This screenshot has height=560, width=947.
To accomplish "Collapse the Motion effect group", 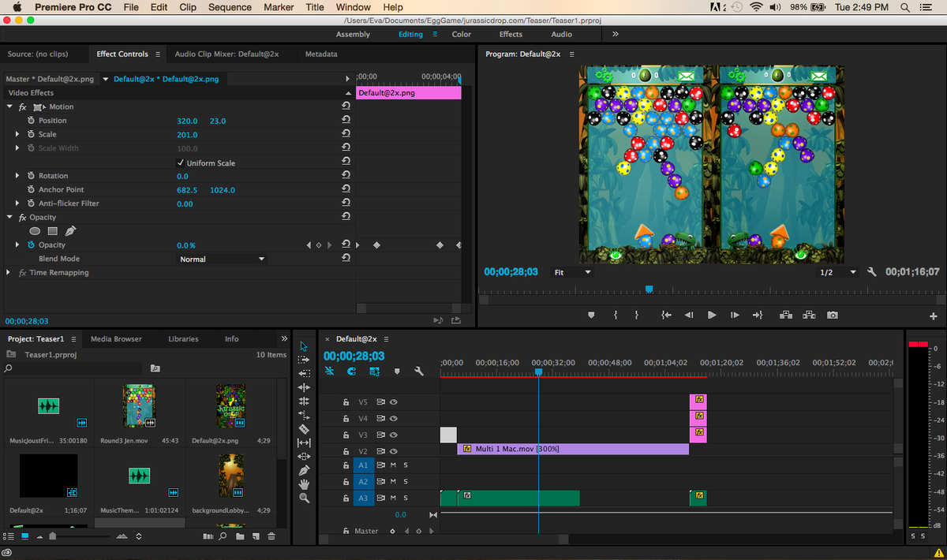I will 10,106.
